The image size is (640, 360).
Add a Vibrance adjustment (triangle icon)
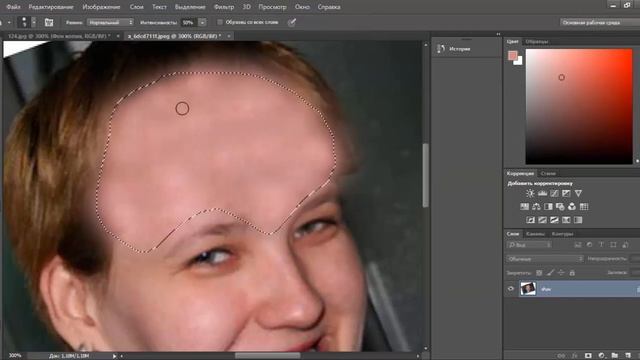click(x=578, y=193)
